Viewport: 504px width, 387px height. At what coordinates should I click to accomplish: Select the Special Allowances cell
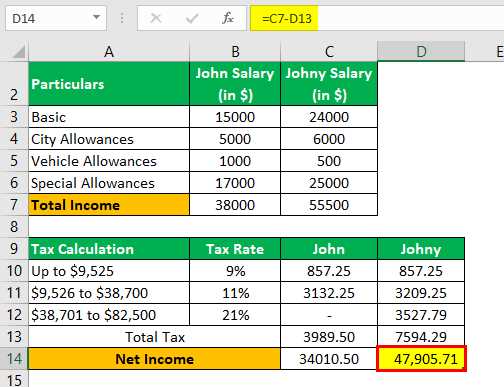click(109, 183)
